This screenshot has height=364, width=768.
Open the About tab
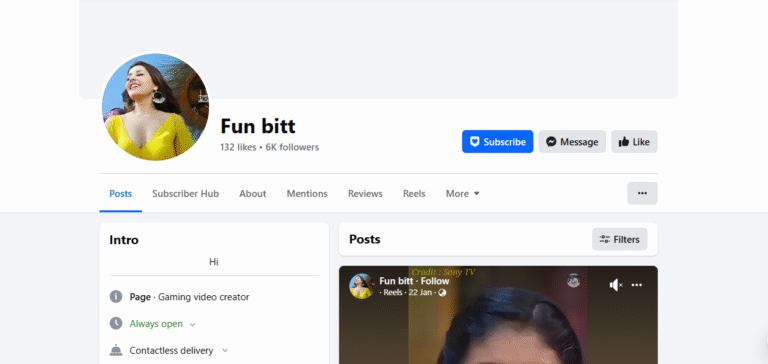click(x=253, y=194)
